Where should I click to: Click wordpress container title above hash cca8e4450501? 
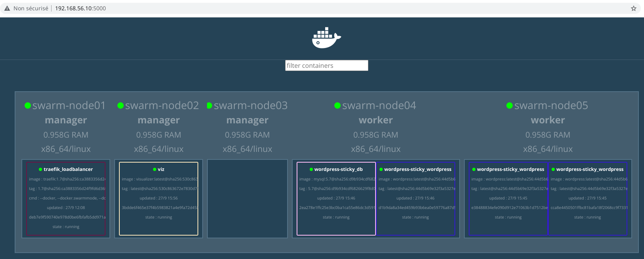pos(590,169)
